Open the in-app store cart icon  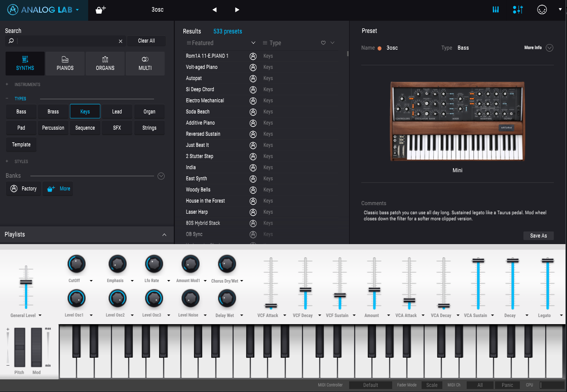coord(100,10)
